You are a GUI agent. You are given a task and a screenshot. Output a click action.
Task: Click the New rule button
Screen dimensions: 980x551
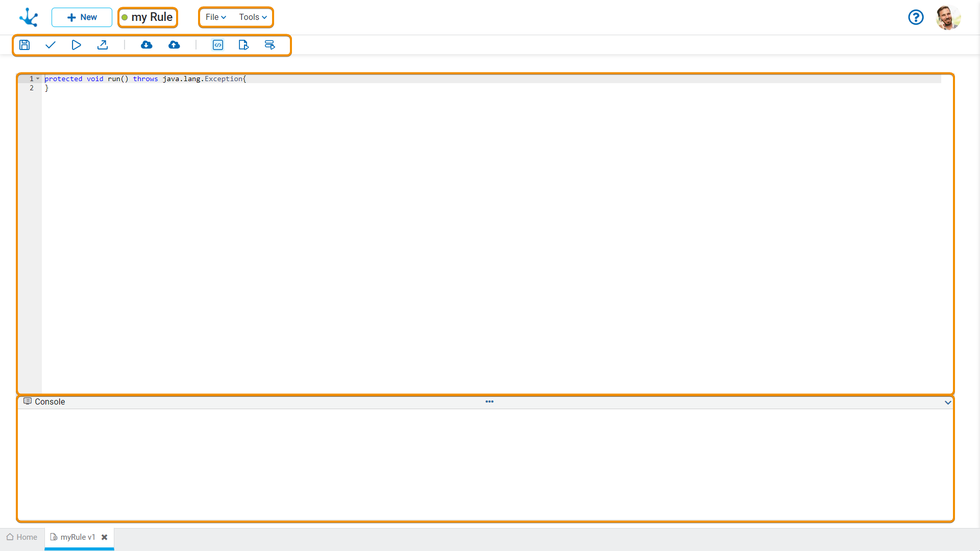[x=82, y=17]
